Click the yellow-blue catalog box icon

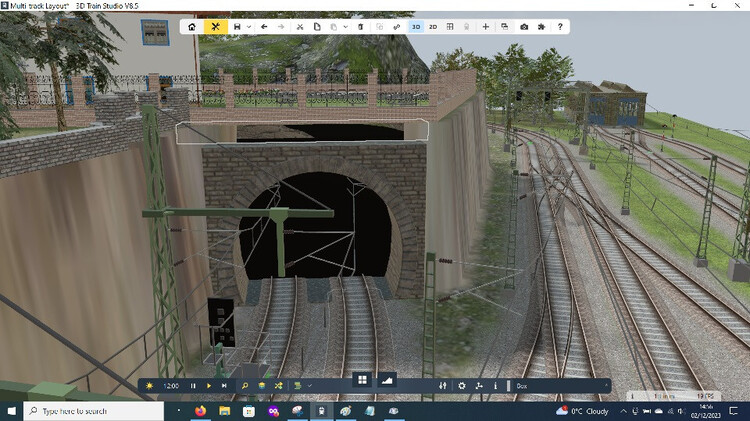click(x=262, y=386)
